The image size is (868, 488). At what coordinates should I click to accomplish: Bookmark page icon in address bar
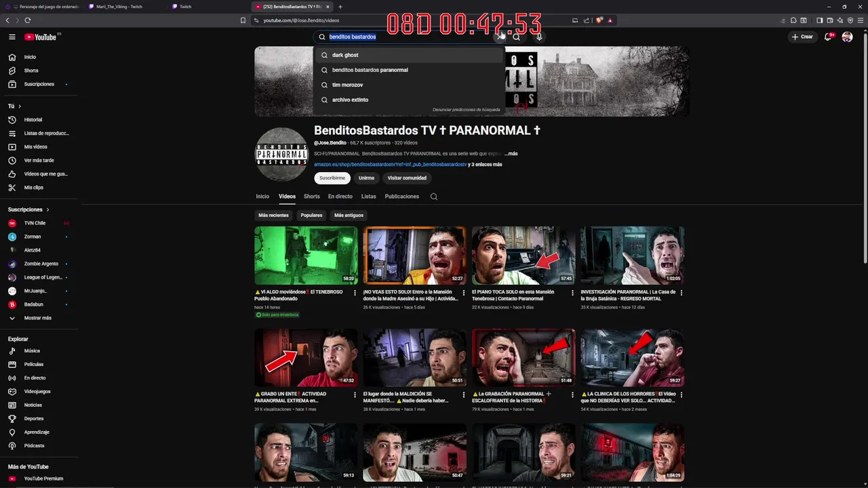[x=243, y=20]
